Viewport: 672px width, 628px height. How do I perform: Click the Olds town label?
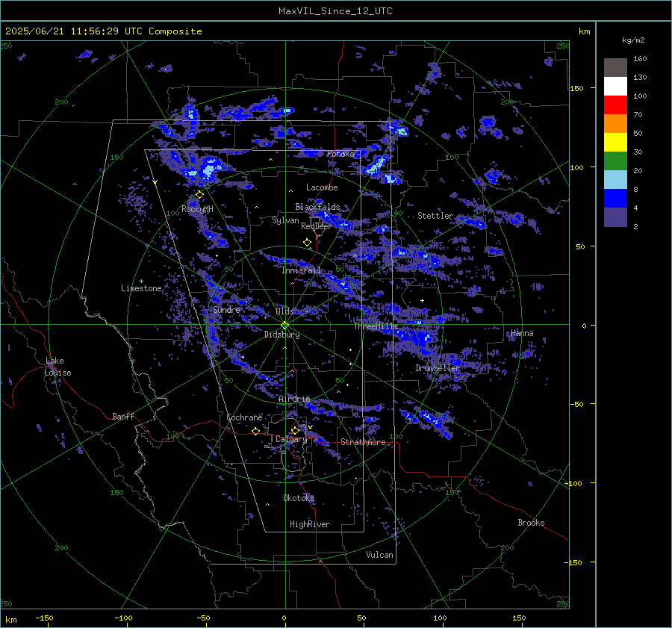(284, 311)
